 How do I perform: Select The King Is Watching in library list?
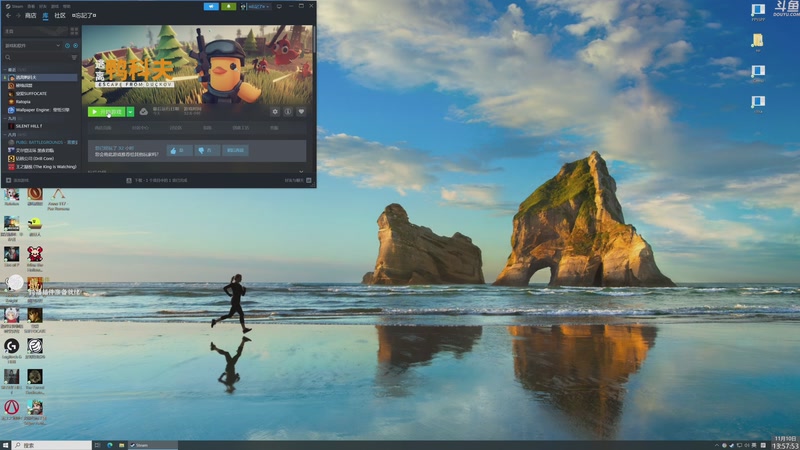pyautogui.click(x=43, y=167)
